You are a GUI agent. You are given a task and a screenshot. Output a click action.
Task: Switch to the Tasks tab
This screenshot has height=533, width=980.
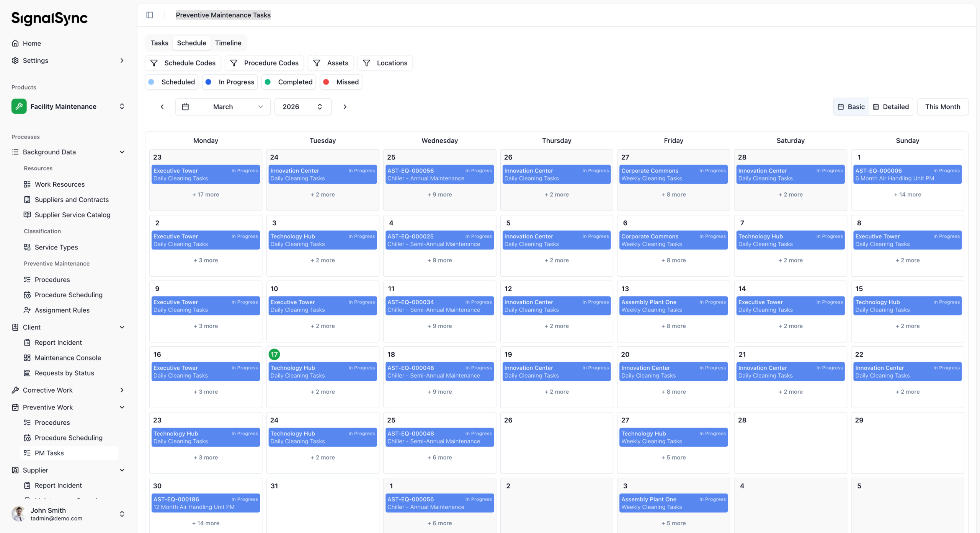point(159,43)
